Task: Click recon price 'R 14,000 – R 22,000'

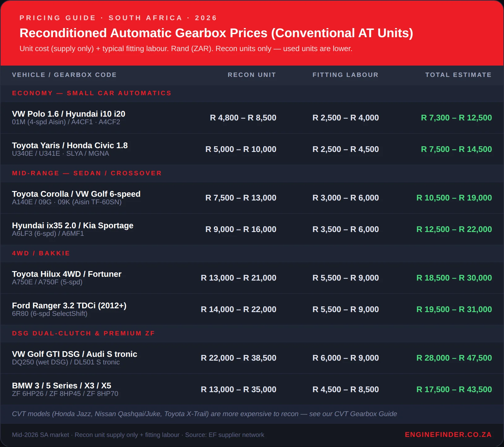Action: point(238,309)
